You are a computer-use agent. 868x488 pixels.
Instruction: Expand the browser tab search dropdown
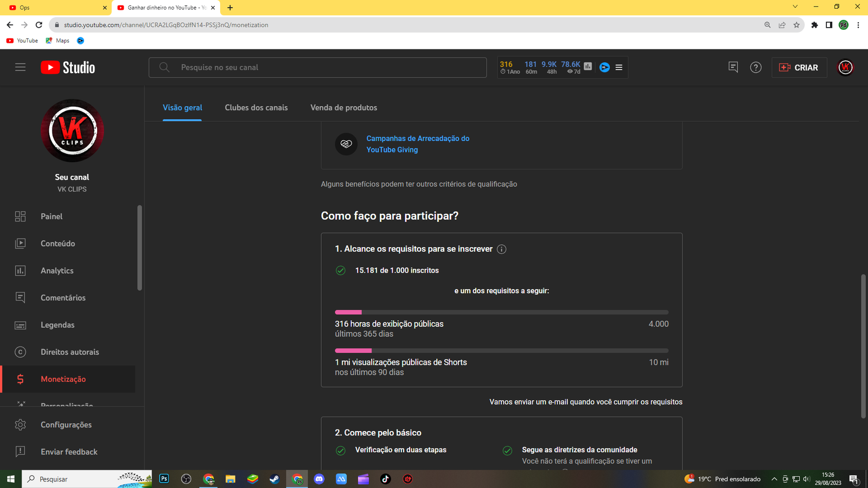point(795,7)
